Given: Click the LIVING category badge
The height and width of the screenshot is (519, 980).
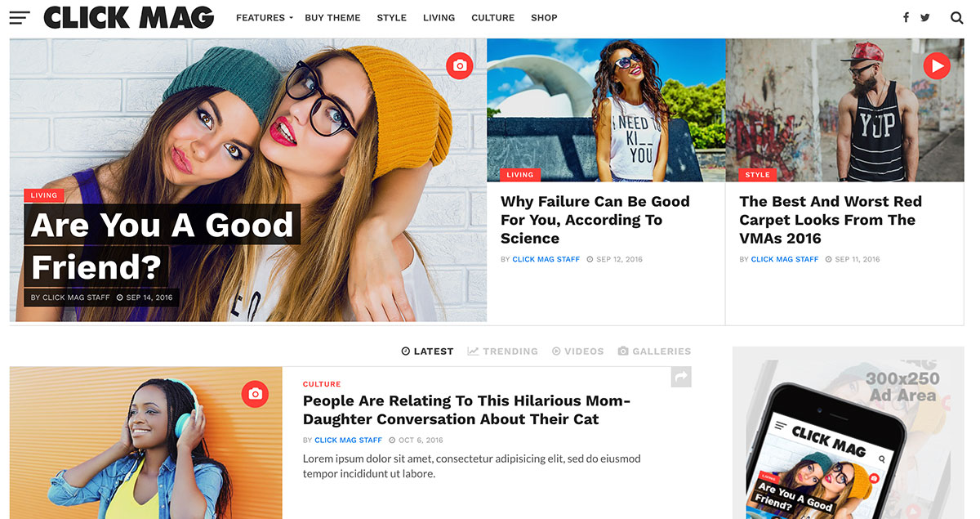Looking at the screenshot, I should click(x=44, y=195).
